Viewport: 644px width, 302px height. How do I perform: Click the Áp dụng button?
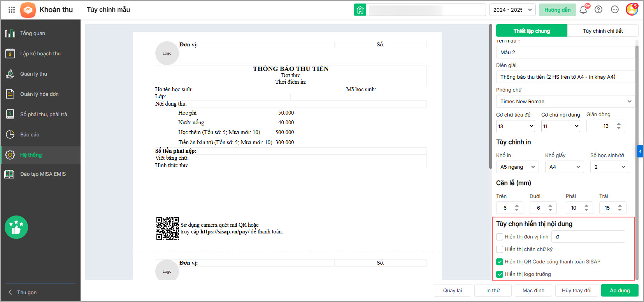[x=620, y=290]
